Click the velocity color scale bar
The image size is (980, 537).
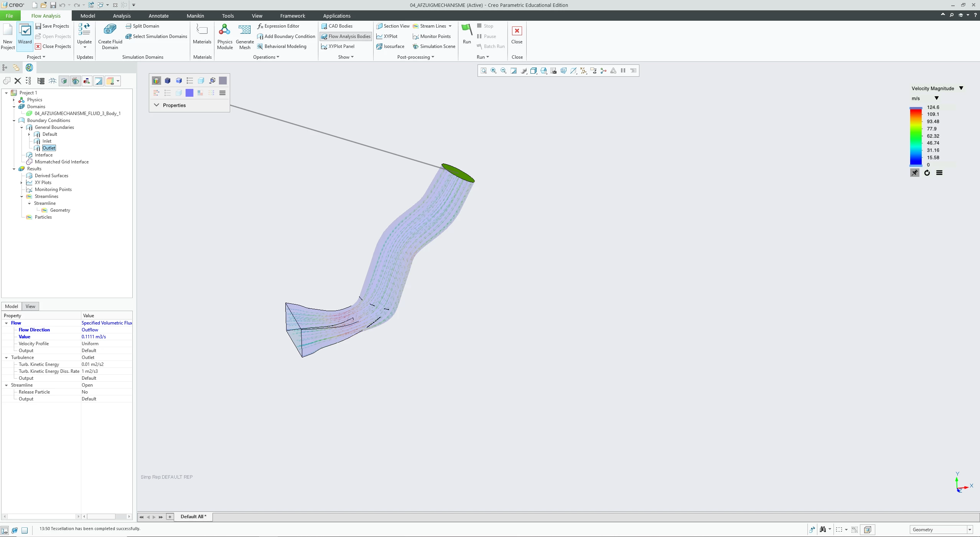click(x=916, y=137)
